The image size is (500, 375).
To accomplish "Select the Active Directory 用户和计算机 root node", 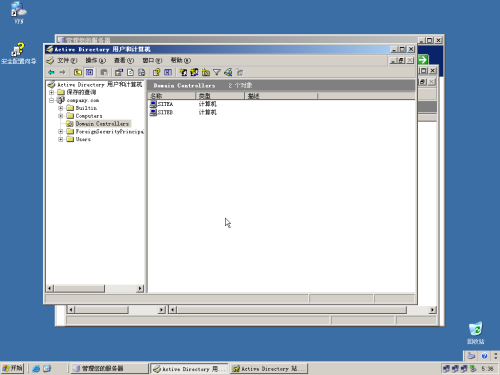I will pos(99,85).
